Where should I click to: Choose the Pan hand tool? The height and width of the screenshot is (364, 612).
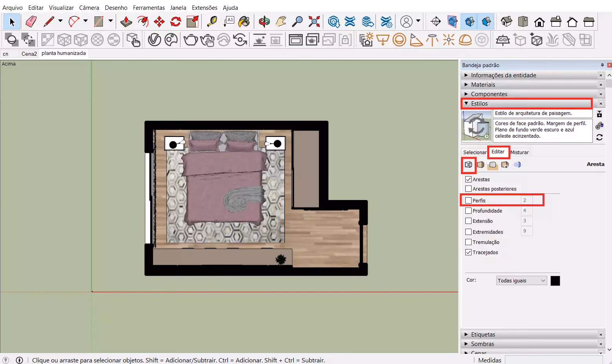[281, 22]
